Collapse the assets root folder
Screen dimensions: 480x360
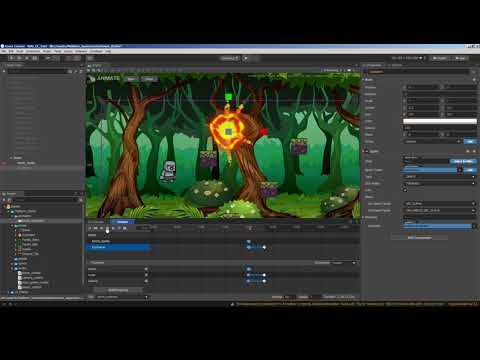pyautogui.click(x=4, y=207)
